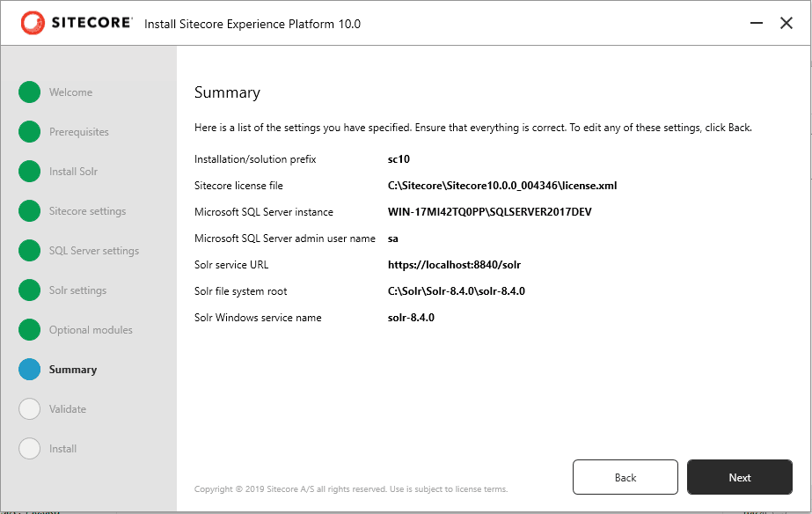
Task: Close the Sitecore installer window
Action: coord(786,23)
